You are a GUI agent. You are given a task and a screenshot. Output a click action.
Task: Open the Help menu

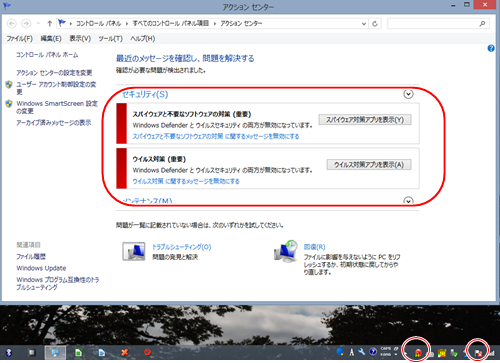143,39
